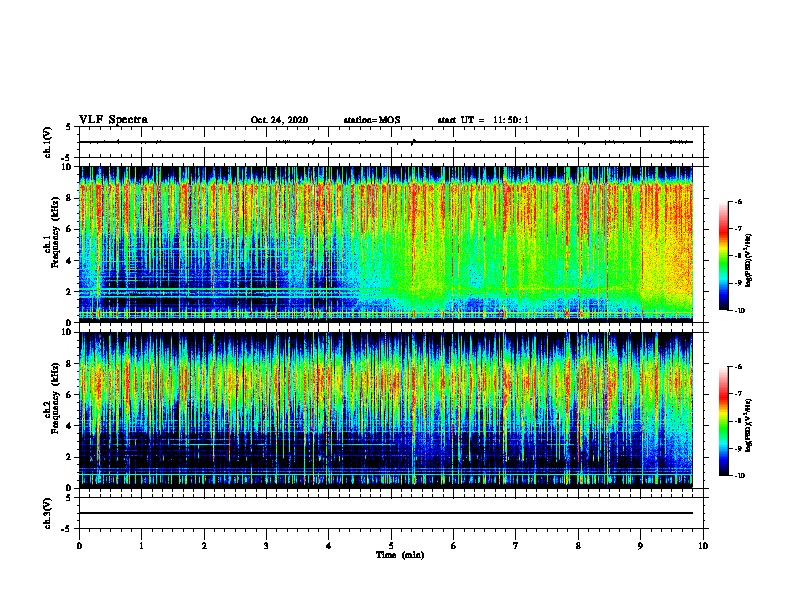Click the "6" kHz tick on ch.1 frequency axis
This screenshot has width=792, height=612.
[x=69, y=229]
